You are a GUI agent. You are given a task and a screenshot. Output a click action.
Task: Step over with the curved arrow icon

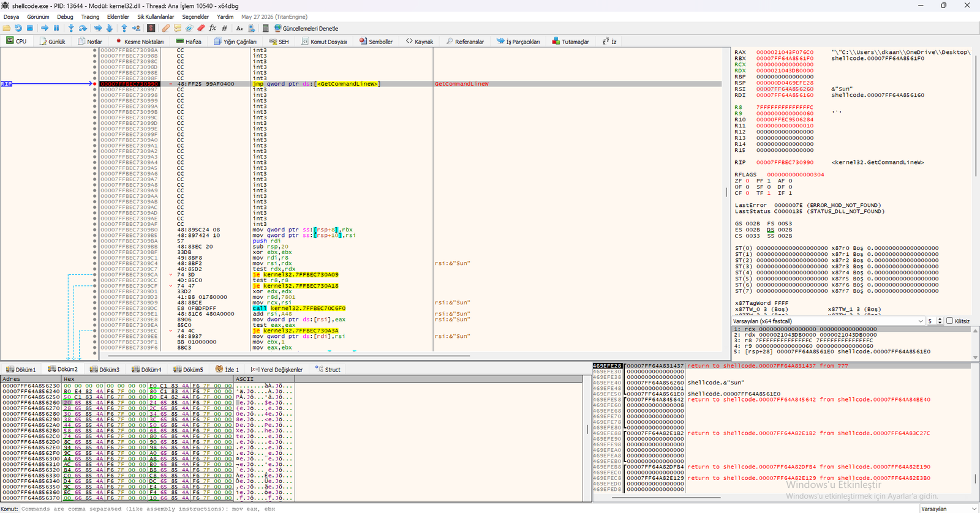click(83, 28)
